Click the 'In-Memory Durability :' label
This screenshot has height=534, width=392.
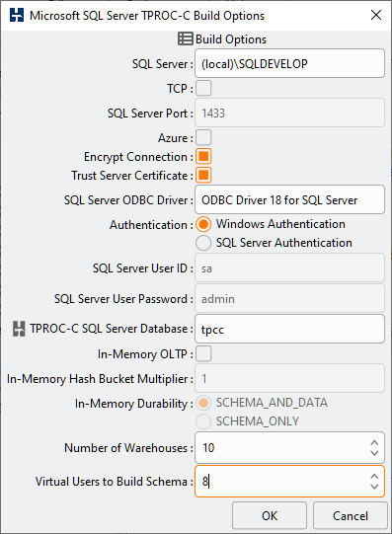134,404
